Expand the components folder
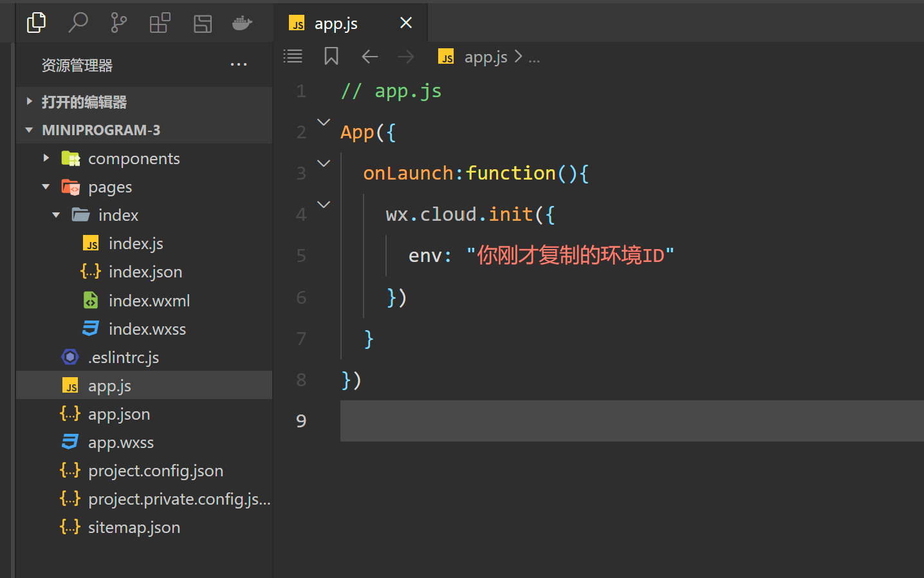The image size is (924, 578). pos(46,158)
